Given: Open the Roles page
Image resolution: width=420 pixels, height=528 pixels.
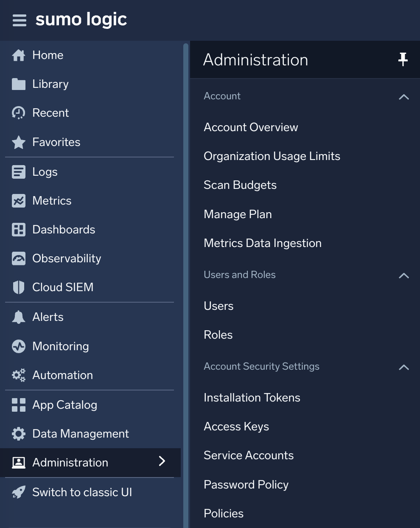Looking at the screenshot, I should click(x=218, y=335).
